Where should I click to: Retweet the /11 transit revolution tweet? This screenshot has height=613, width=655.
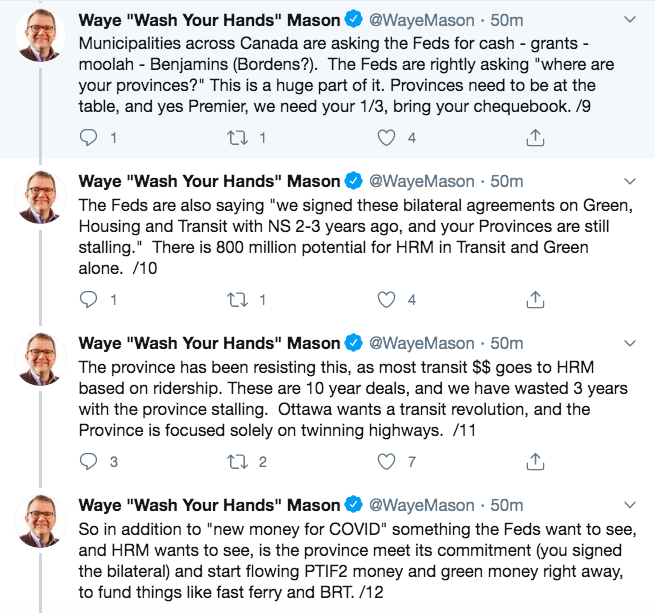point(237,461)
